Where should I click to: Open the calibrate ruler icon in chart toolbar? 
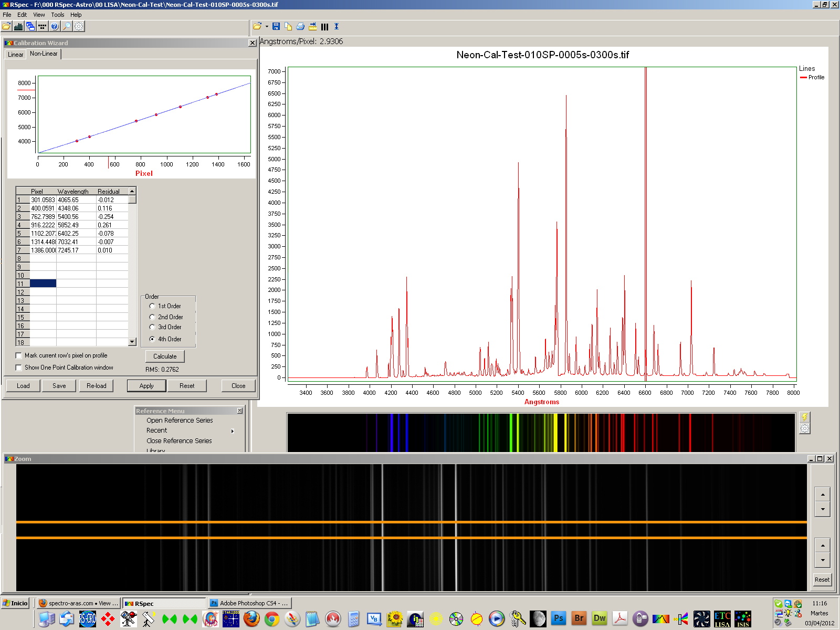click(313, 26)
